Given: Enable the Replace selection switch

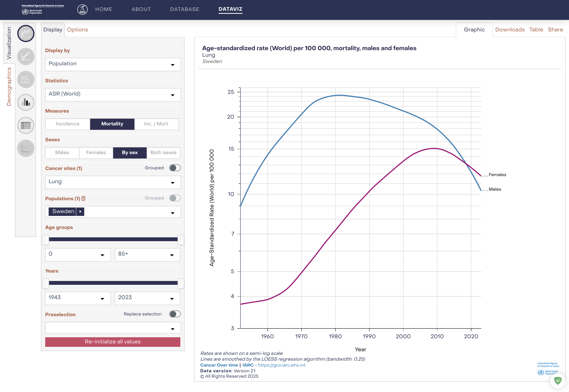Looking at the screenshot, I should [x=175, y=314].
